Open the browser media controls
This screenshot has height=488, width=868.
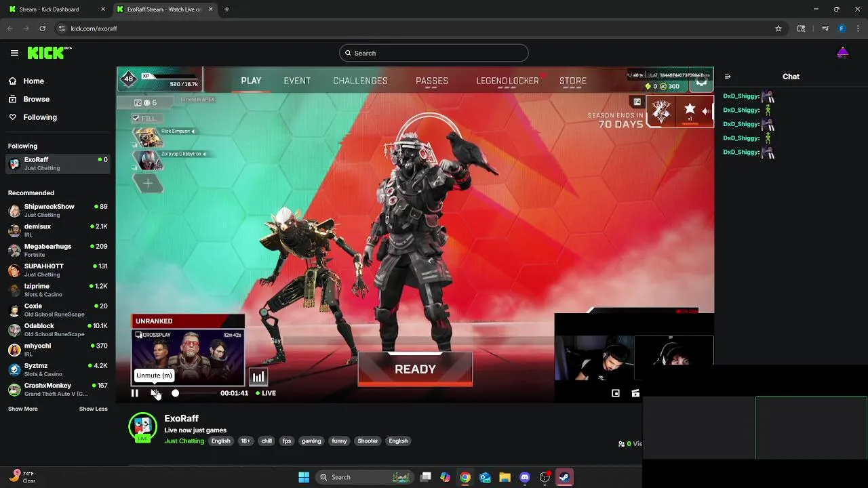[x=825, y=28]
